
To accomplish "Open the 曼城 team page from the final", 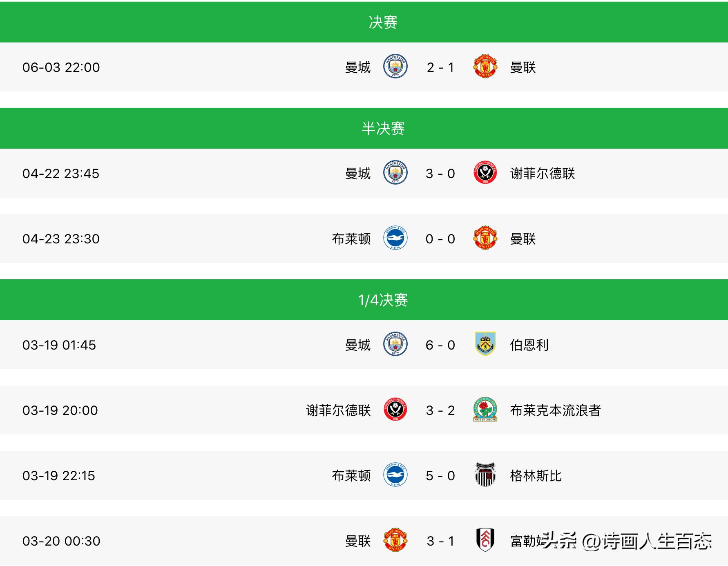I will coord(357,68).
